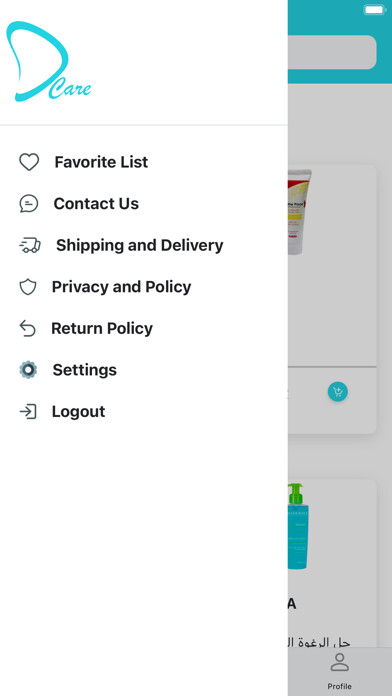Tap the return arrow icon
This screenshot has width=392, height=696.
pos(28,328)
